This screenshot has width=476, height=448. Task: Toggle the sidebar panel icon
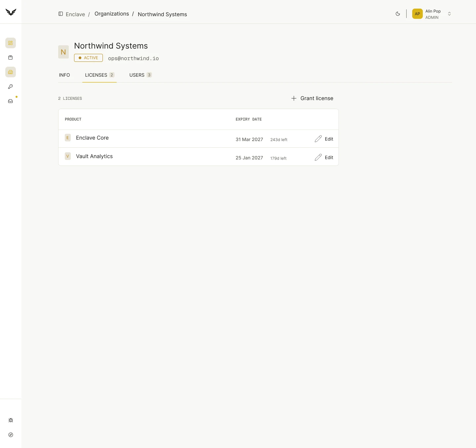[61, 14]
